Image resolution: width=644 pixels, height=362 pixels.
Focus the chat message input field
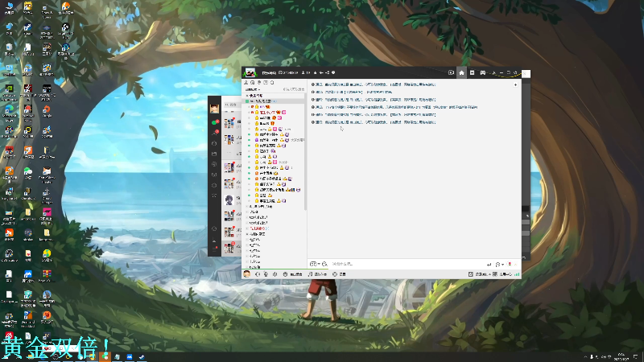point(407,264)
